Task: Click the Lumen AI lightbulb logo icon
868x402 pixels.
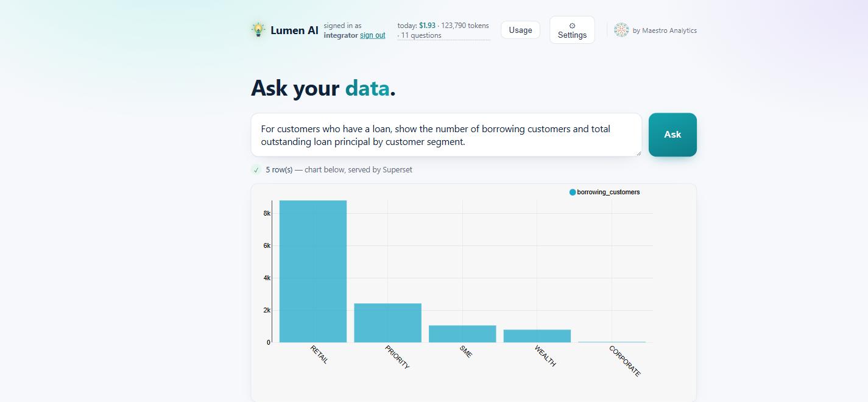Action: click(258, 30)
